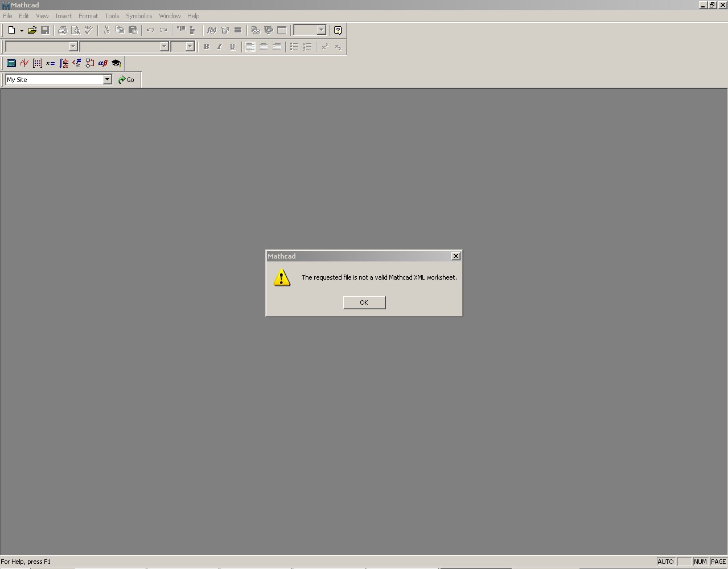Open the Programming toolbar
The image size is (728, 569).
point(90,63)
